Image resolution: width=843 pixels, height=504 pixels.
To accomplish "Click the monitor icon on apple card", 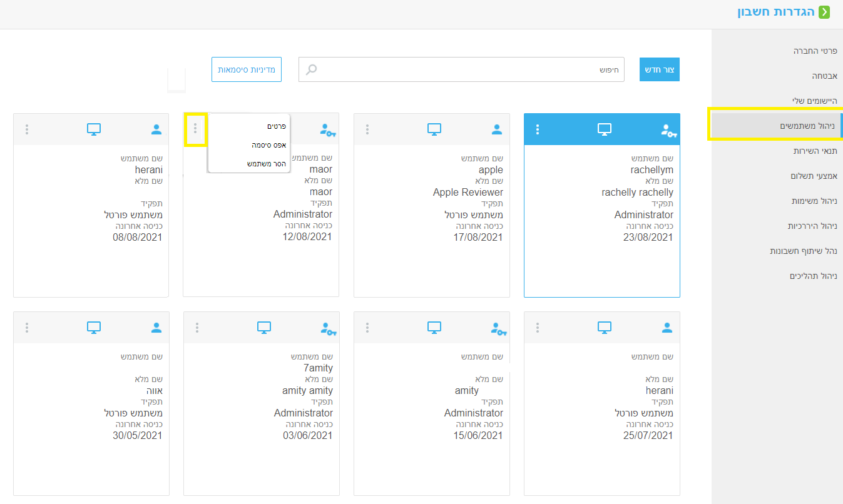I will pos(434,129).
